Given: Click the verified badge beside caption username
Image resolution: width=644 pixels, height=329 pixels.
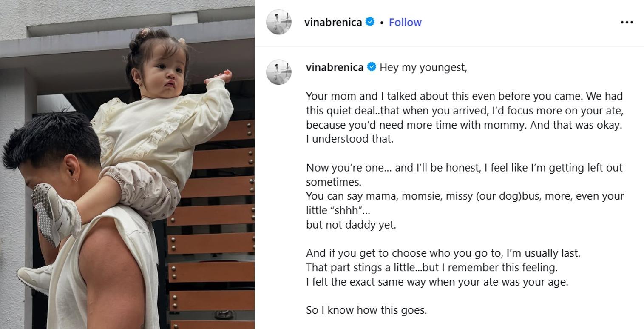Looking at the screenshot, I should pyautogui.click(x=372, y=67).
